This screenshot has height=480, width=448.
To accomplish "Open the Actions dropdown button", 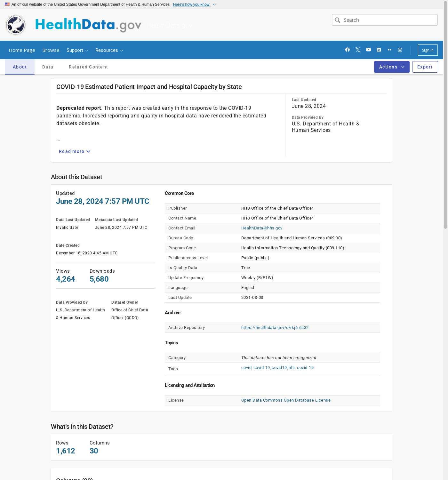I will pyautogui.click(x=391, y=67).
